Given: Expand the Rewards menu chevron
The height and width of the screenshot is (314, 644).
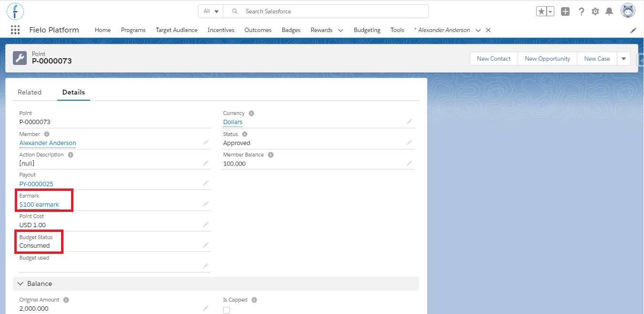Looking at the screenshot, I should [341, 30].
